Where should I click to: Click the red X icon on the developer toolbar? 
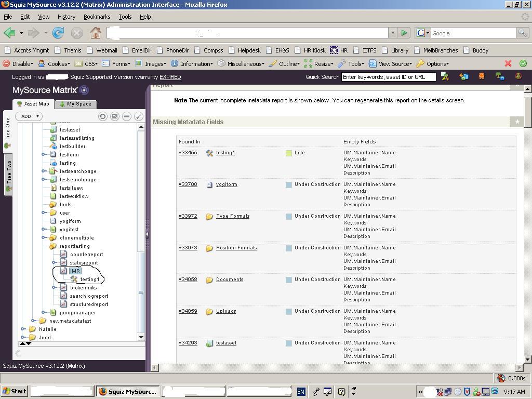508,63
